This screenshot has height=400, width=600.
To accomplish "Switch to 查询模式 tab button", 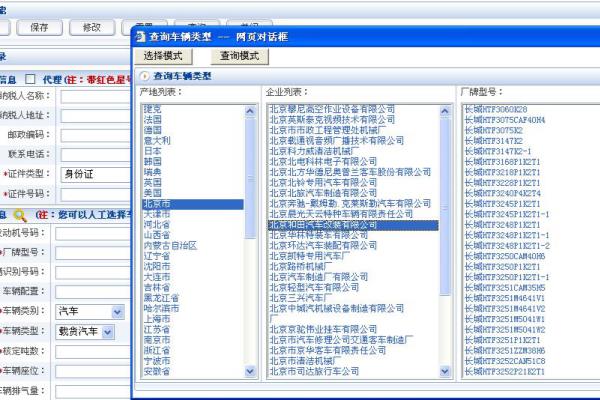I will click(240, 56).
